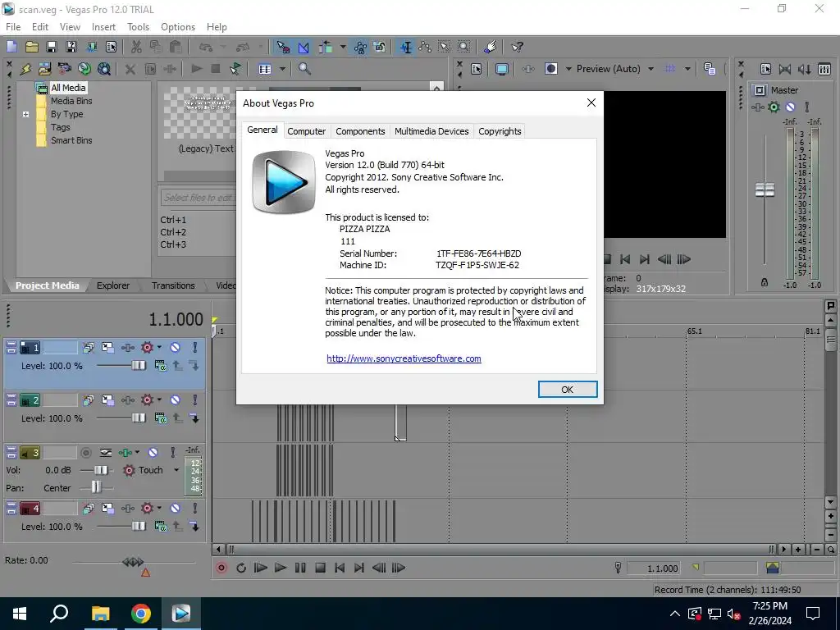Open the preview overlays grid dropdown arrow
This screenshot has width=840, height=630.
pos(687,69)
